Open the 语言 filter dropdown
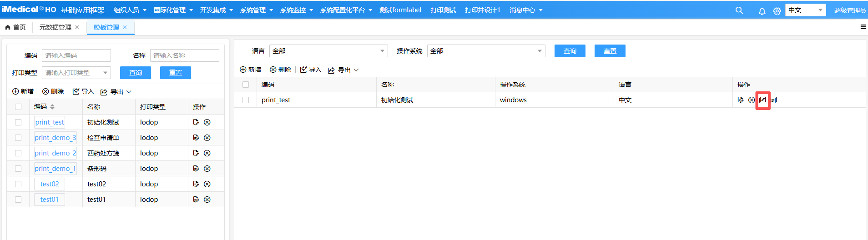Image resolution: width=868 pixels, height=240 pixels. (x=328, y=51)
